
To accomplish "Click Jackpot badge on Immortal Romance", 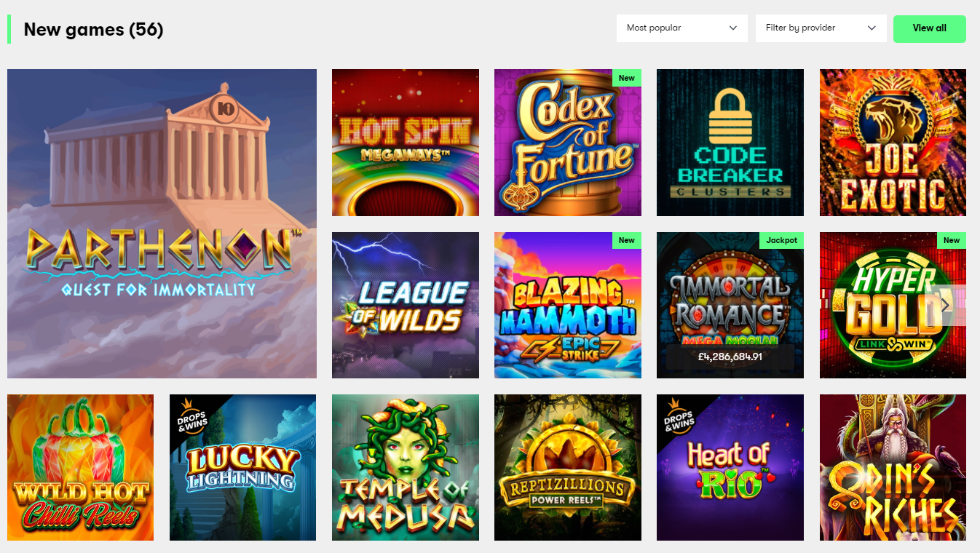I will click(x=782, y=240).
